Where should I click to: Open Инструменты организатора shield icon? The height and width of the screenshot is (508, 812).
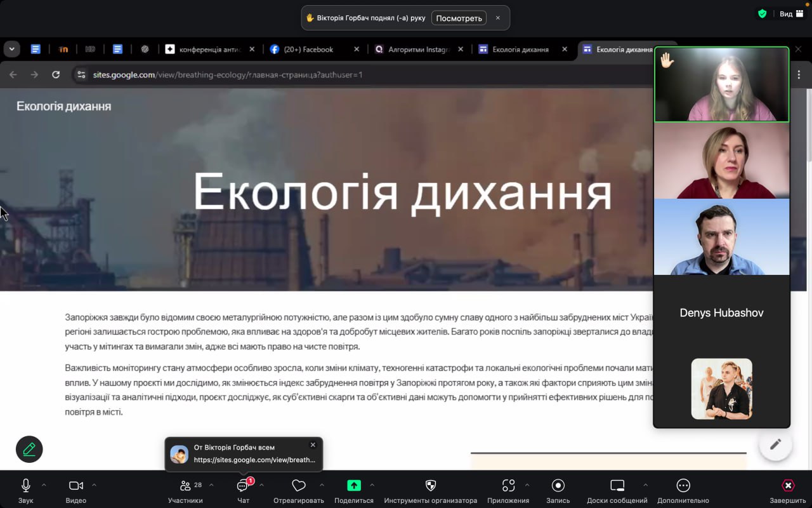coord(431,486)
